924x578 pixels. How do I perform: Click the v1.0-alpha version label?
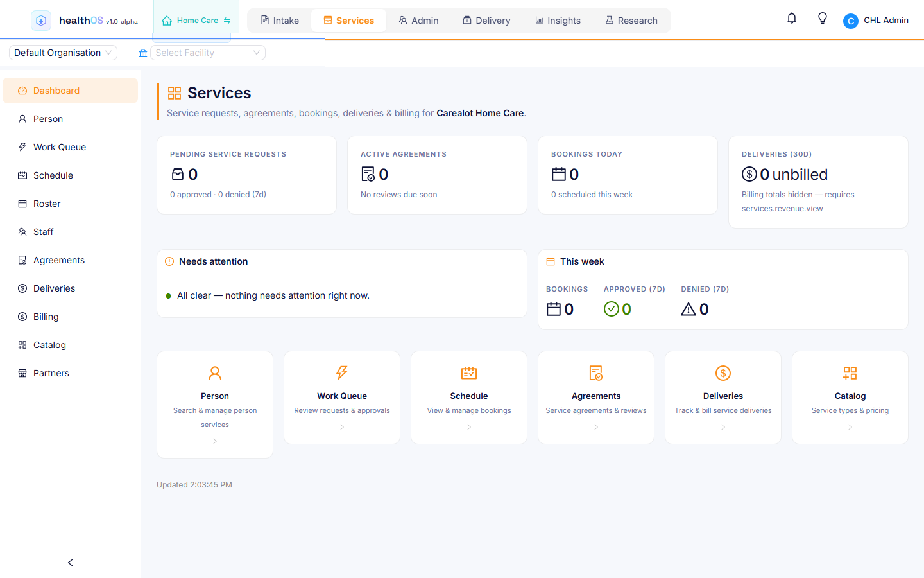point(122,22)
